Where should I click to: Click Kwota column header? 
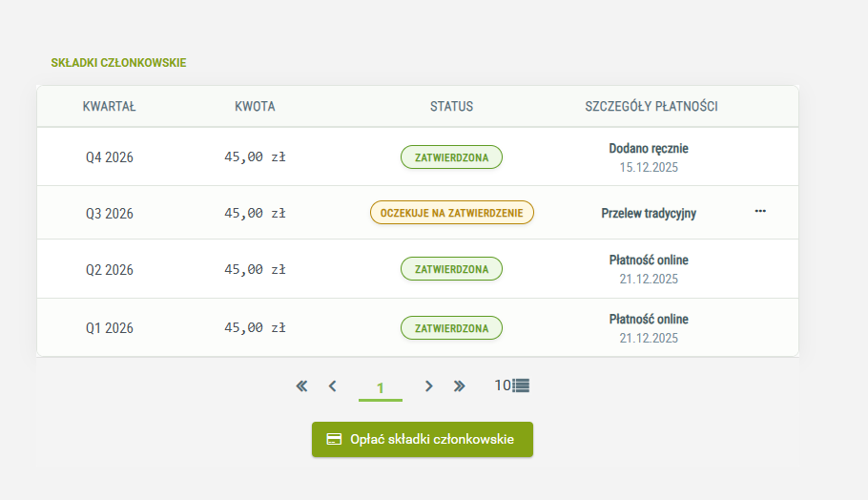pos(255,107)
